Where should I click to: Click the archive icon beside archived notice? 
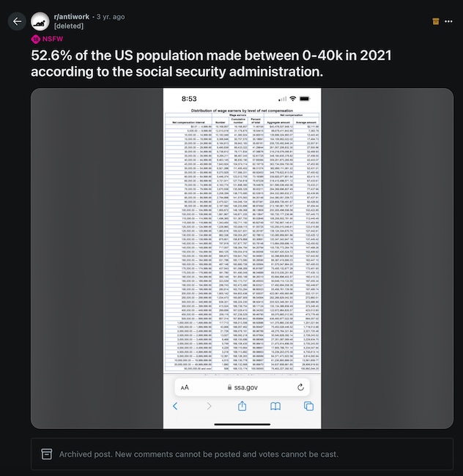tap(46, 454)
